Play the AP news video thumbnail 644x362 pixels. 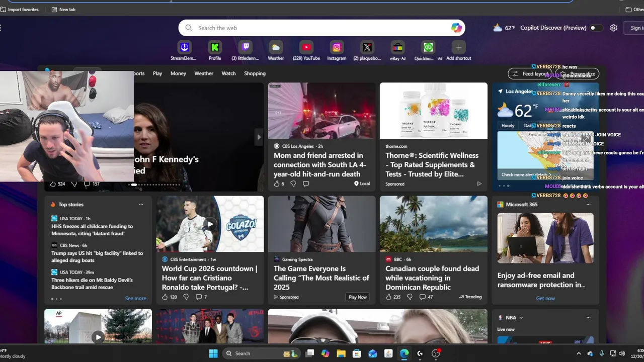click(98, 337)
